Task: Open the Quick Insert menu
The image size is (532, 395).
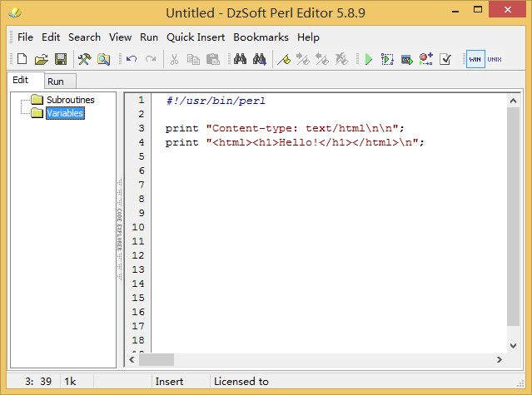Action: pyautogui.click(x=196, y=37)
